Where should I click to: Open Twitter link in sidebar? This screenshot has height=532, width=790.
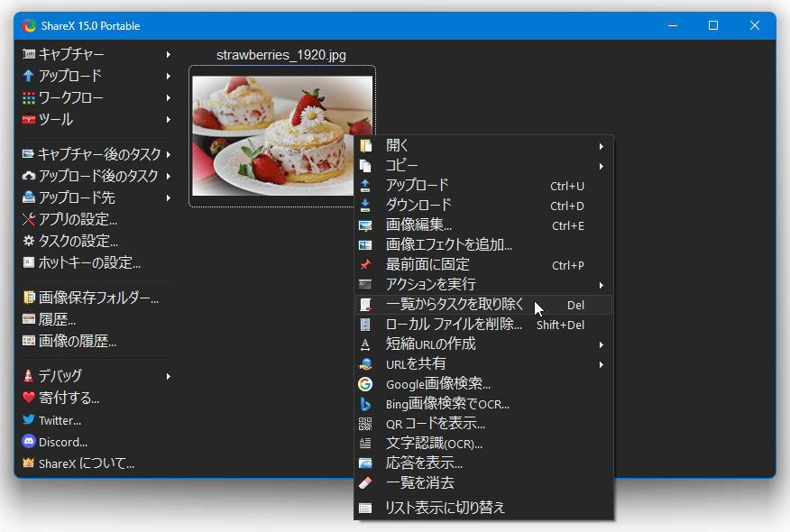tap(60, 420)
